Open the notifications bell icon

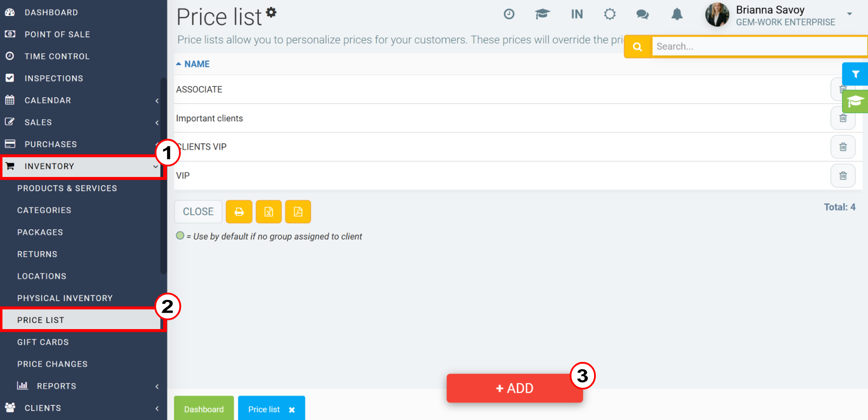677,14
